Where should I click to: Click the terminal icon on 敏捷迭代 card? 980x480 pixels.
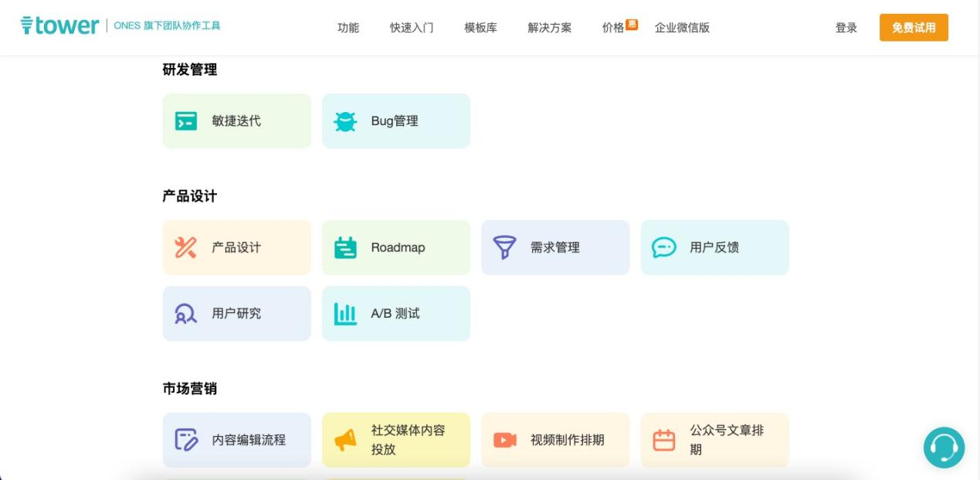point(186,121)
